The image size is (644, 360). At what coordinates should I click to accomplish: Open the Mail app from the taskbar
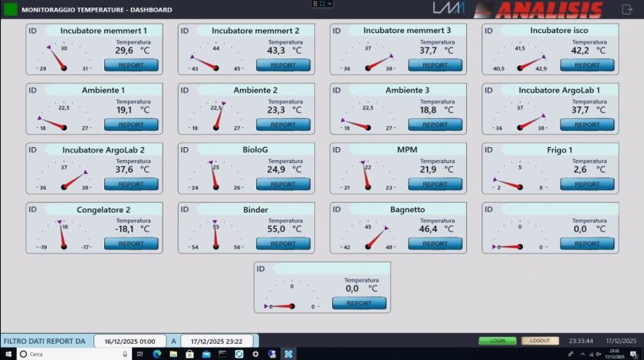click(206, 354)
